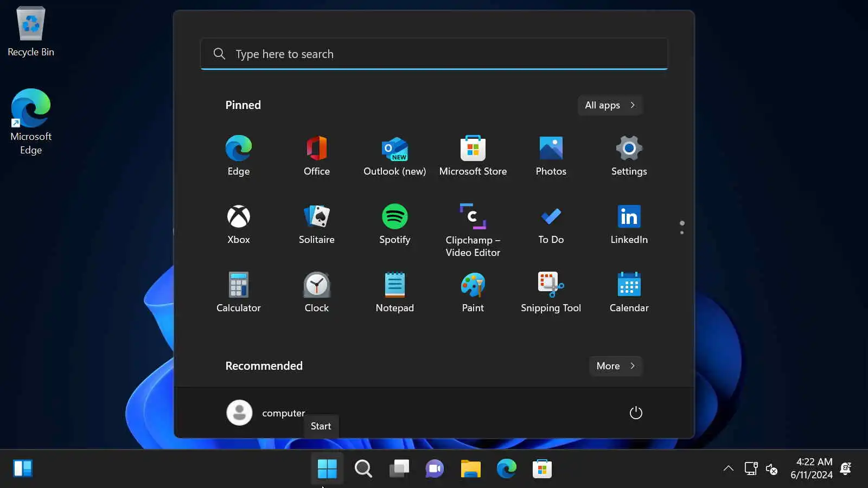
Task: Launch Microsoft Edge from the taskbar
Action: tap(506, 468)
